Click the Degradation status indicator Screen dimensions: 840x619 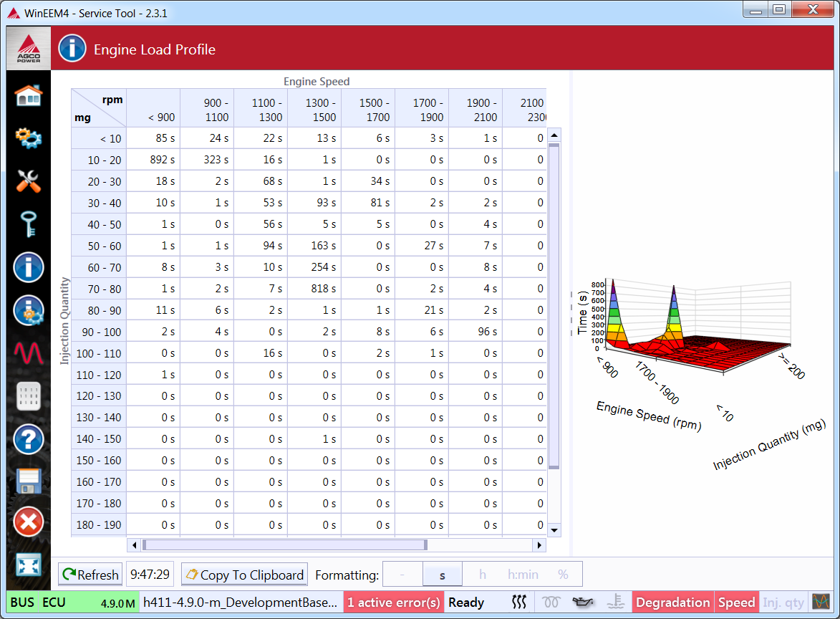[x=672, y=603]
